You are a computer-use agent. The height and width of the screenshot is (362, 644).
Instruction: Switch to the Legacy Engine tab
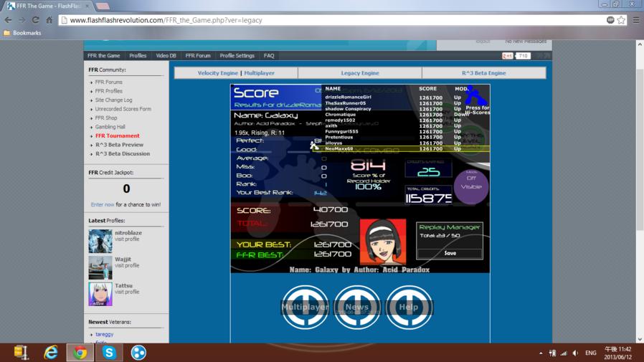360,73
